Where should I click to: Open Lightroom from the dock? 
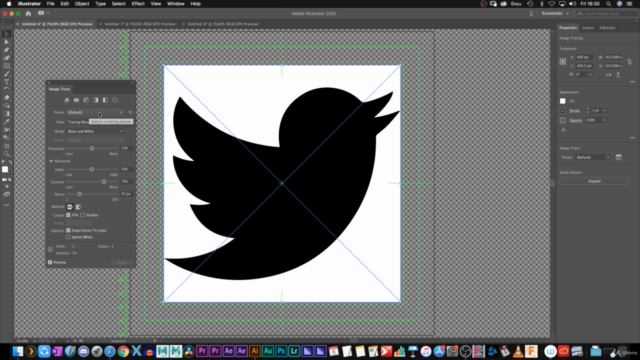click(294, 351)
